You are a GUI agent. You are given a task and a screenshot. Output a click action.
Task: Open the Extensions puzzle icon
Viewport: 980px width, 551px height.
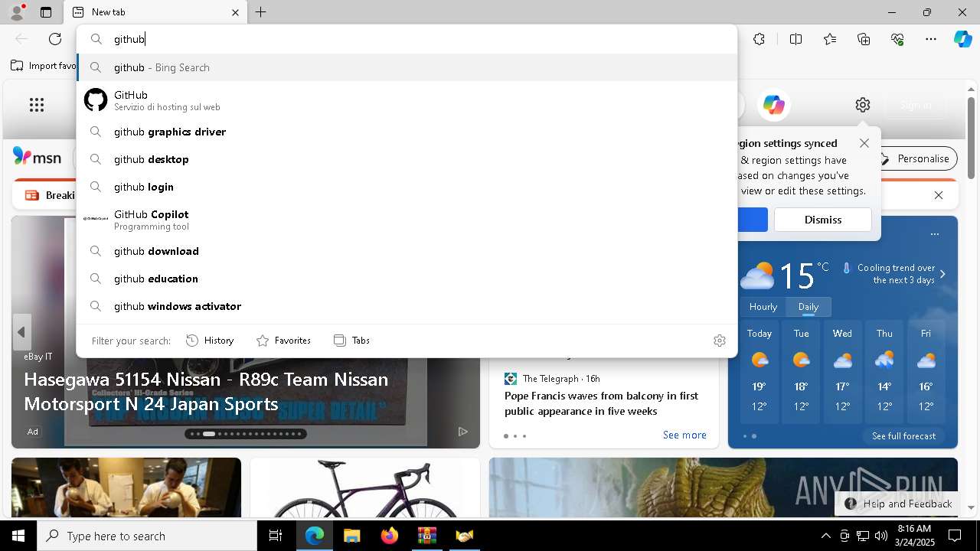(x=759, y=39)
